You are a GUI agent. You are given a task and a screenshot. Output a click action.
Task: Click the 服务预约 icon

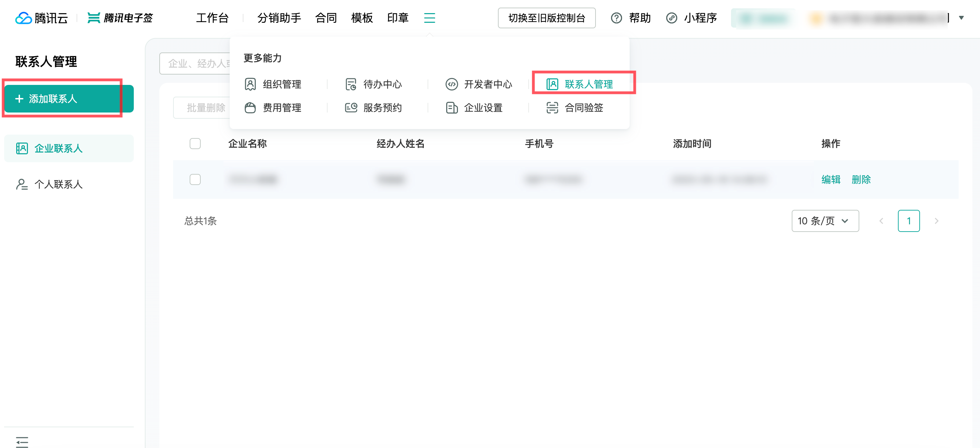350,108
